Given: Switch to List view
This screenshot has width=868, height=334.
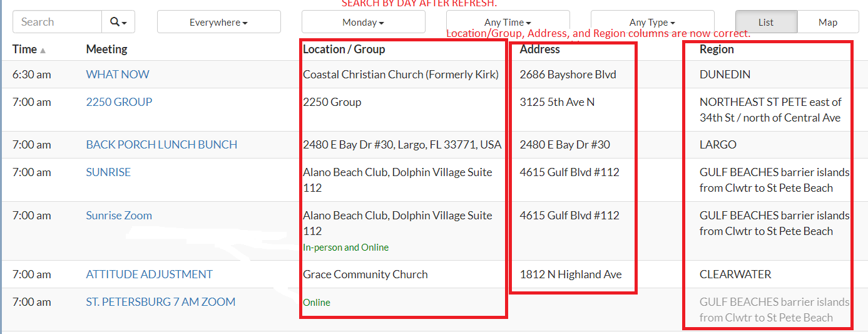Looking at the screenshot, I should 766,22.
